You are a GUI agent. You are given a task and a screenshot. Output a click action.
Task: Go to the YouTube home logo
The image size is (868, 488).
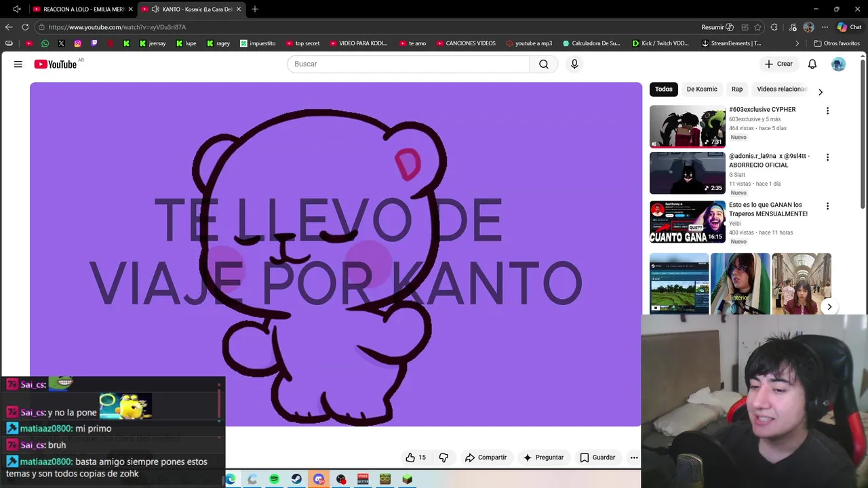[55, 64]
